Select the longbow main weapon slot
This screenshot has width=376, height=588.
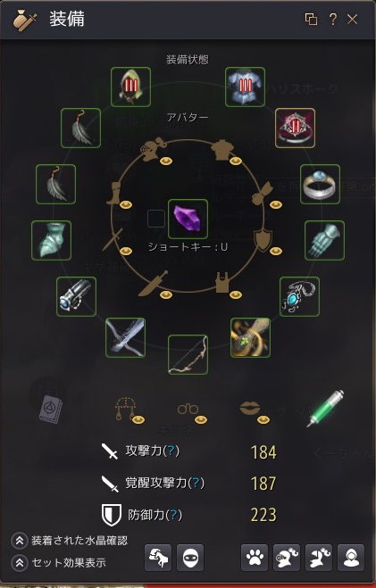coord(188,354)
